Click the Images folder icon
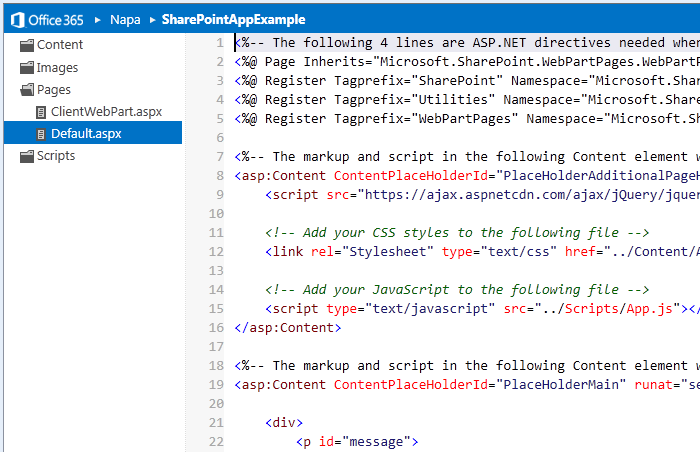This screenshot has width=700, height=452. pyautogui.click(x=27, y=67)
